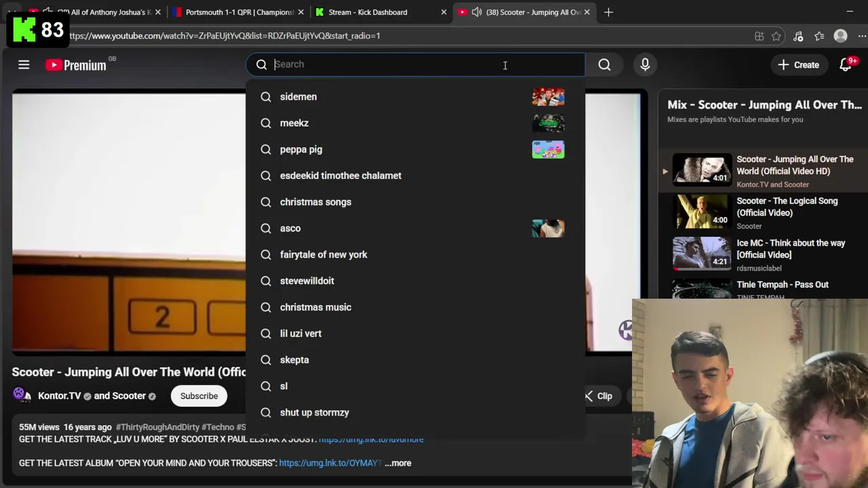Click the #ThirtyRoughAndDirty hashtag
868x488 pixels.
pyautogui.click(x=157, y=427)
